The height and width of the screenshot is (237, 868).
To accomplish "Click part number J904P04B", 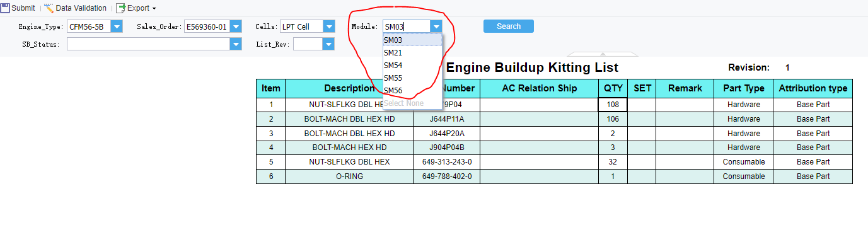I will click(447, 147).
